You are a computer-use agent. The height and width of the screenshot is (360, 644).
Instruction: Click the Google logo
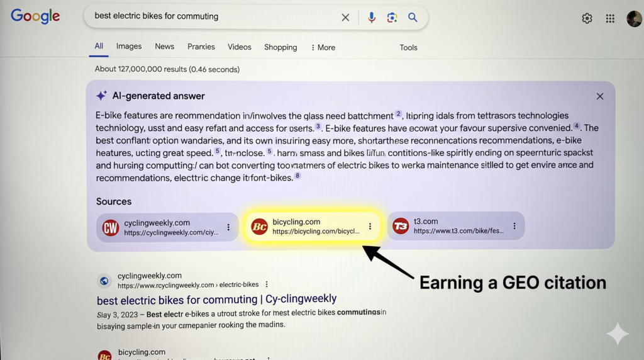[35, 16]
